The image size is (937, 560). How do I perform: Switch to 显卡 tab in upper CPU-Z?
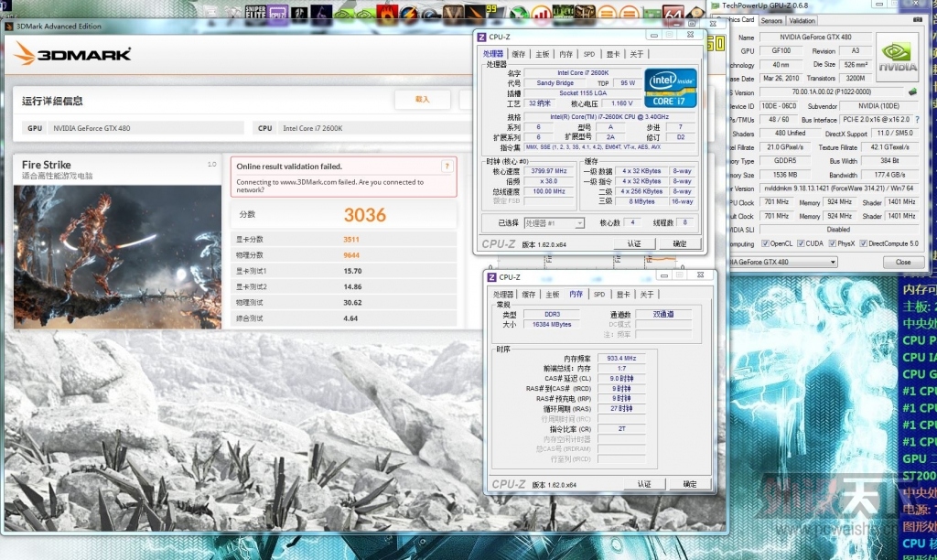613,54
